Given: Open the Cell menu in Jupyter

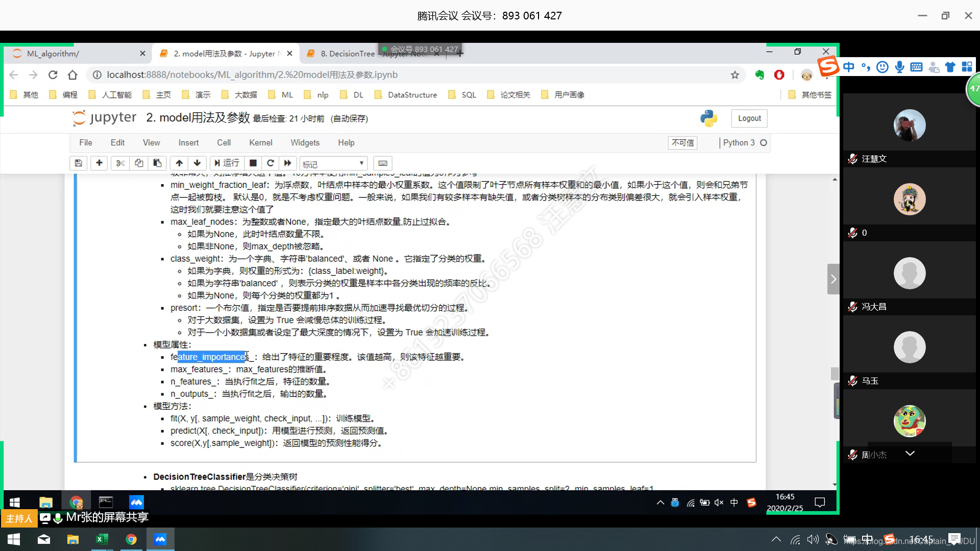Looking at the screenshot, I should coord(224,143).
